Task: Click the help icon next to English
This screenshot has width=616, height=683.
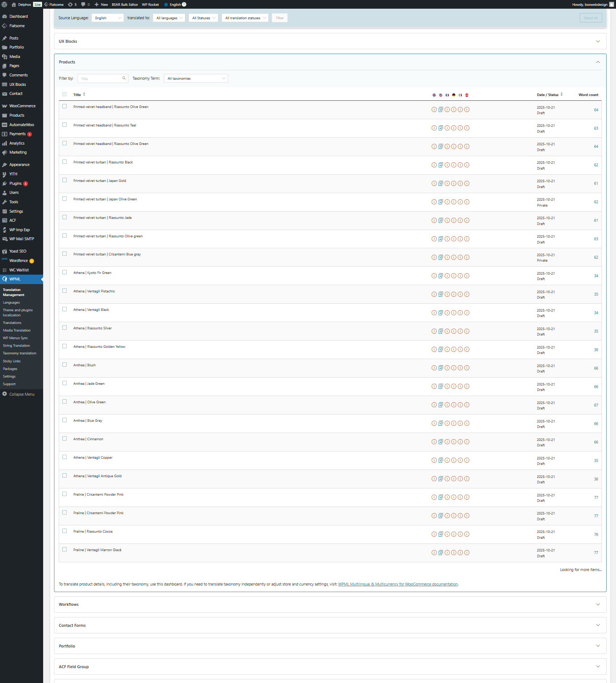Action: [184, 4]
